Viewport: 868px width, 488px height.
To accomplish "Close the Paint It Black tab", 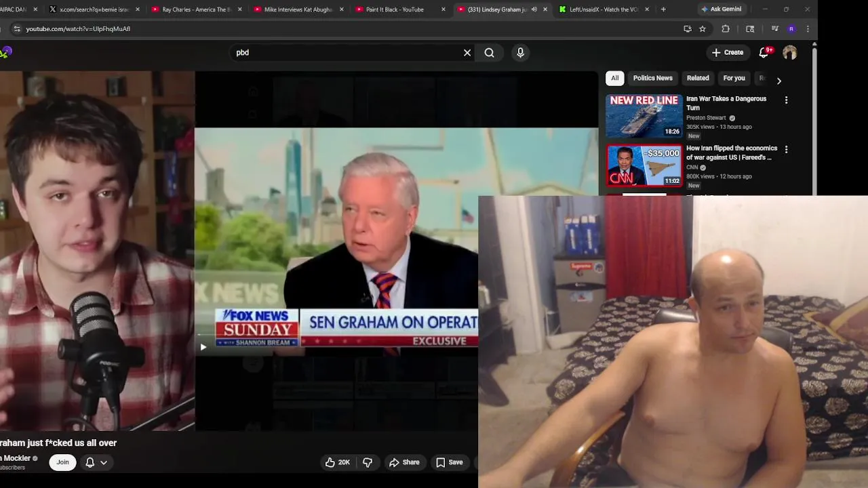I will (443, 9).
